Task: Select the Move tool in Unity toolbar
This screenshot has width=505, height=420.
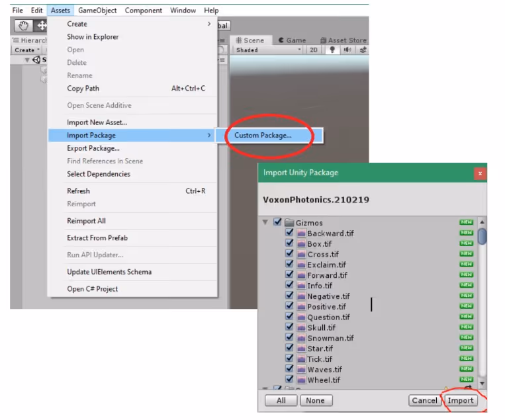Action: coord(41,25)
